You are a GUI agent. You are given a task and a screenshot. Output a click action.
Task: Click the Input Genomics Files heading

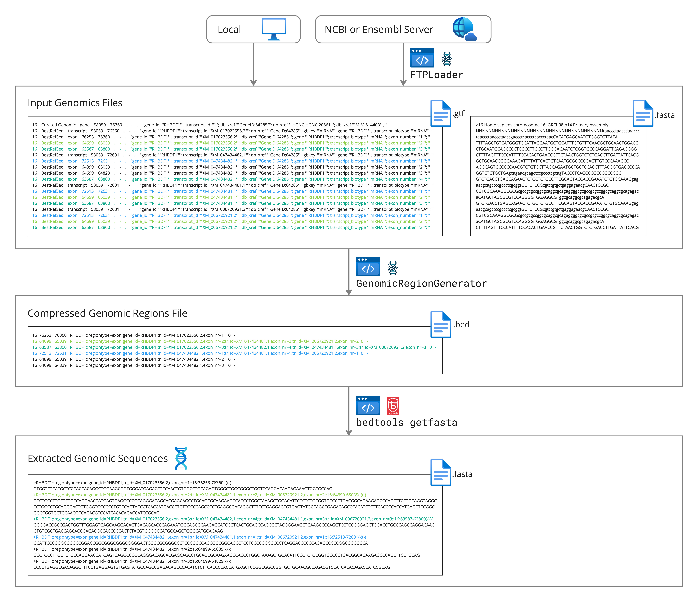75,103
